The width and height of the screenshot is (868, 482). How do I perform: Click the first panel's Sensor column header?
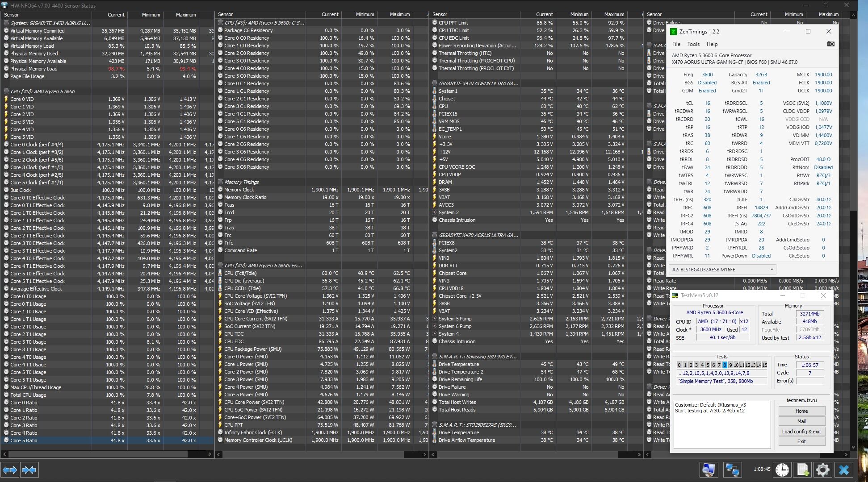(x=46, y=15)
